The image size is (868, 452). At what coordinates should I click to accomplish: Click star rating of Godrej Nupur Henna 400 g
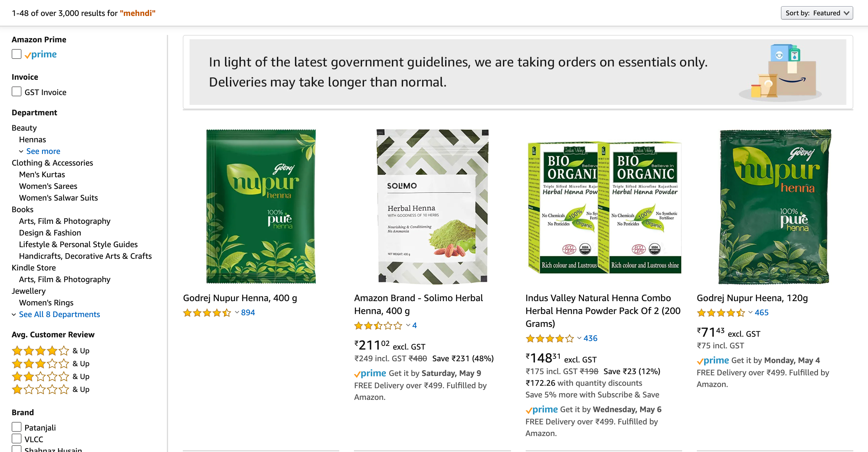[207, 313]
